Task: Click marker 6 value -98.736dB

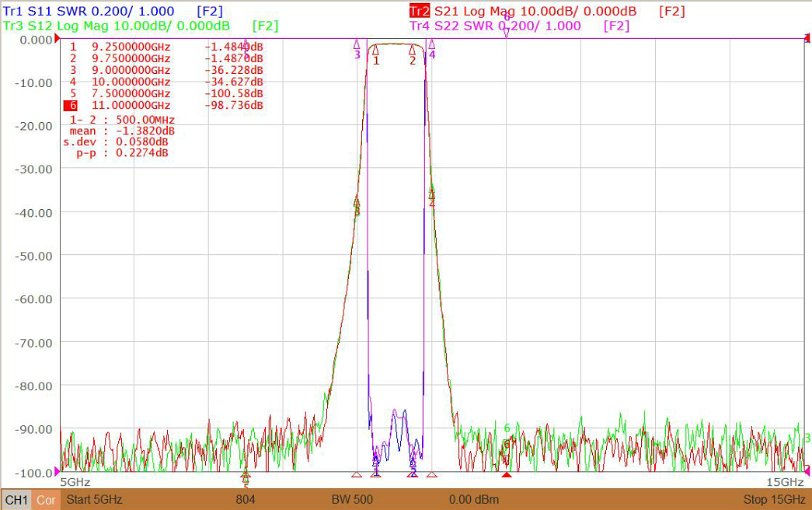Action: tap(234, 105)
